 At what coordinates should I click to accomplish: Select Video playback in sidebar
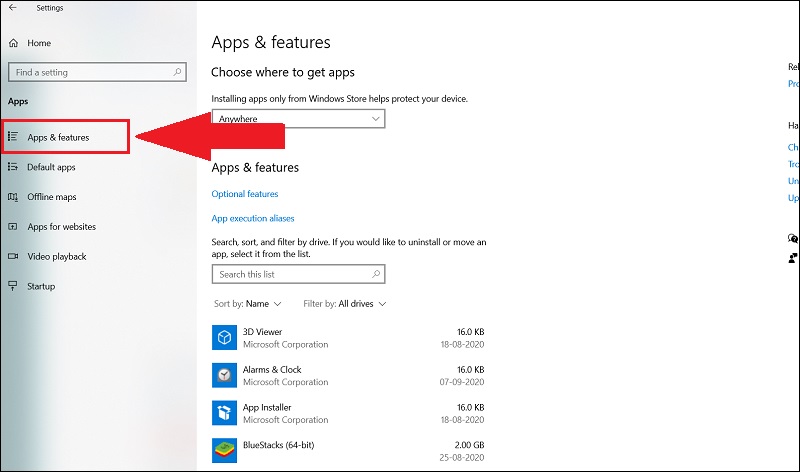click(57, 256)
